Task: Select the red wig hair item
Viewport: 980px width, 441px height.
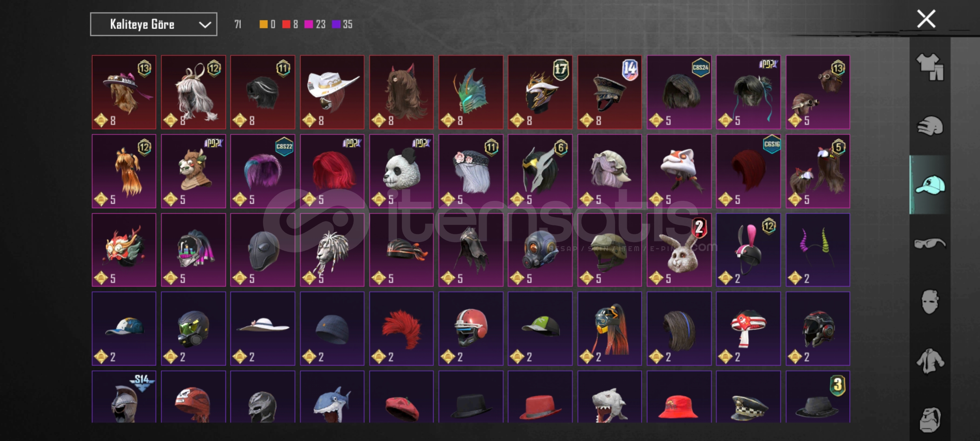Action: (x=332, y=171)
